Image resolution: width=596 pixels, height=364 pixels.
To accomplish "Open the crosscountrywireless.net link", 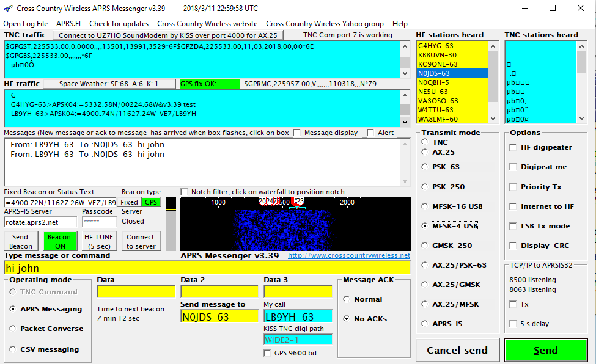I will [x=349, y=255].
